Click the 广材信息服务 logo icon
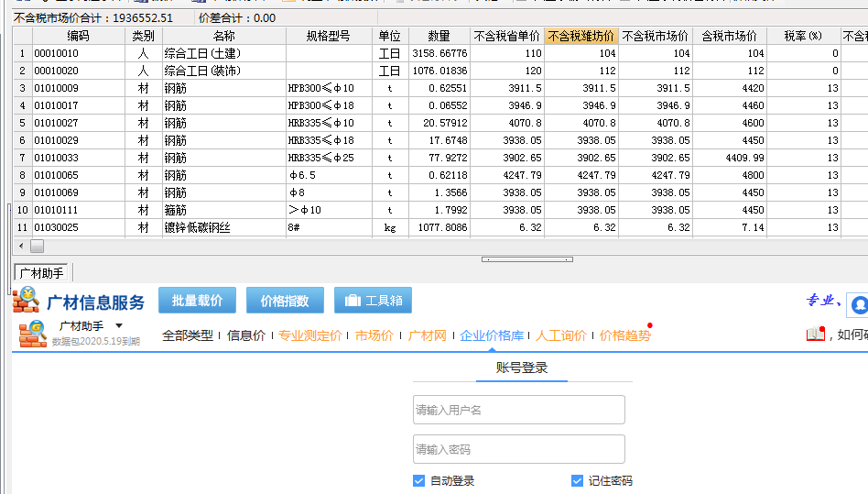The width and height of the screenshot is (868, 494). tap(26, 300)
